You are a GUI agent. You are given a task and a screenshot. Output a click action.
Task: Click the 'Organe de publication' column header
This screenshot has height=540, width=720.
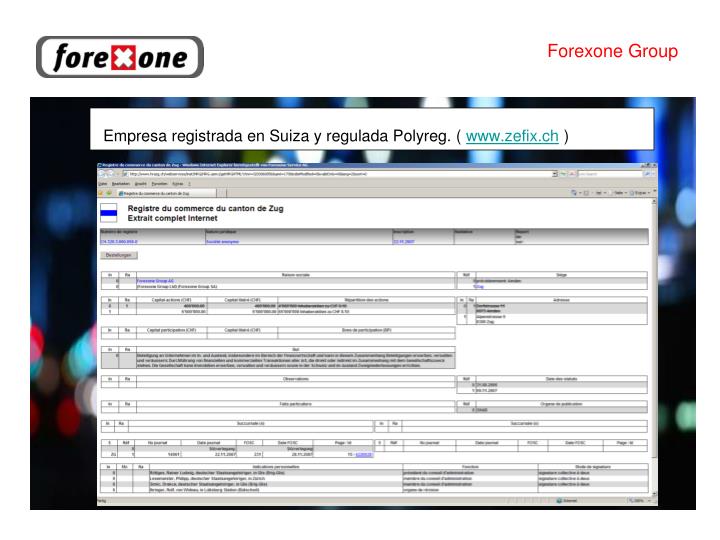[561, 404]
